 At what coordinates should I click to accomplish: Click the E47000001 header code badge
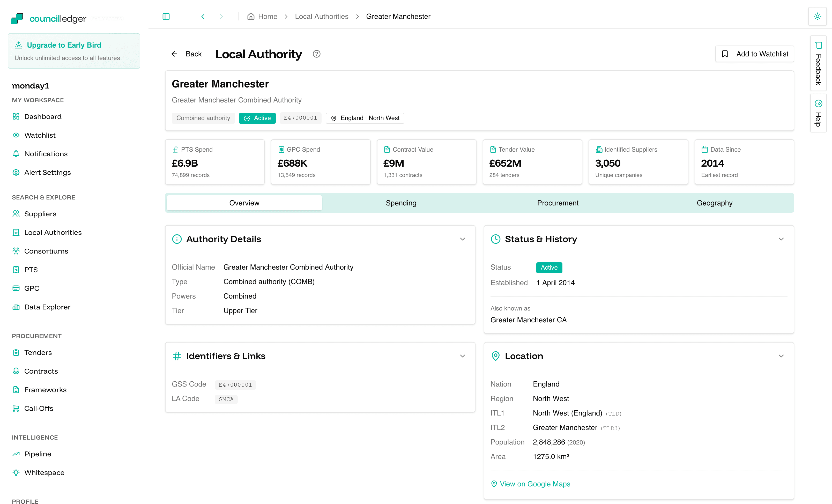coord(301,118)
